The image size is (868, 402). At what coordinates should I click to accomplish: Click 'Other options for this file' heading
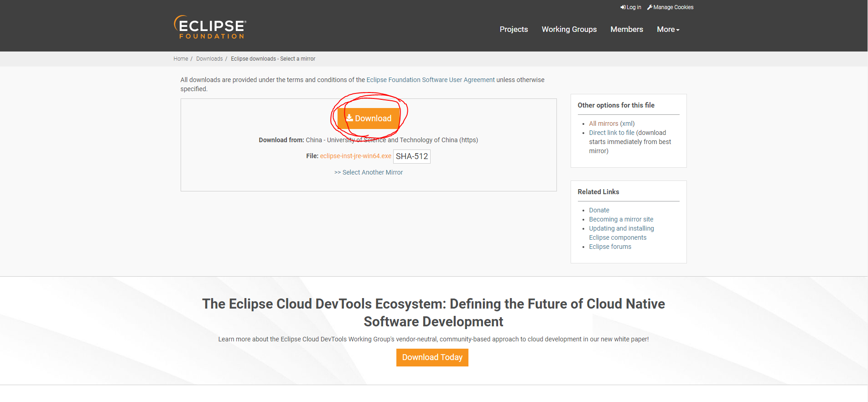tap(616, 105)
